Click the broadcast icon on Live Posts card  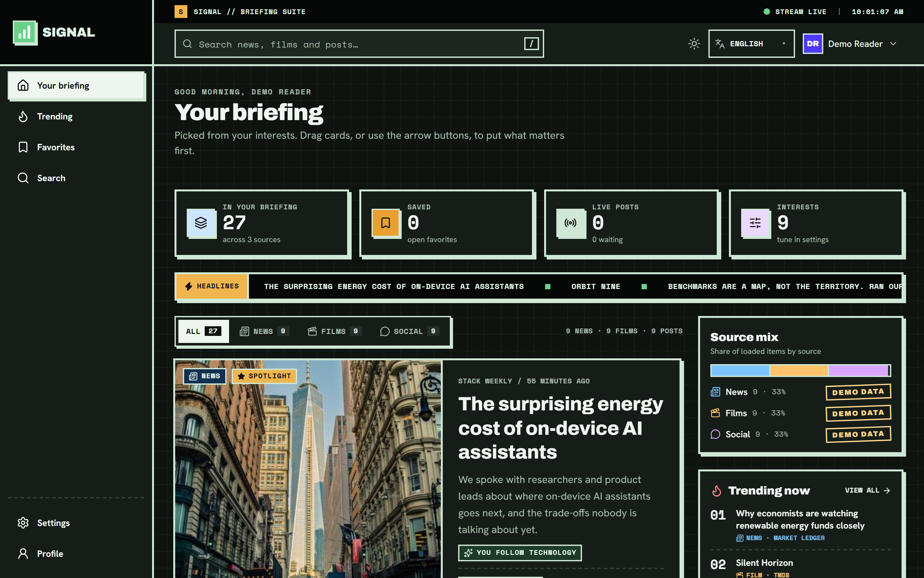tap(570, 223)
